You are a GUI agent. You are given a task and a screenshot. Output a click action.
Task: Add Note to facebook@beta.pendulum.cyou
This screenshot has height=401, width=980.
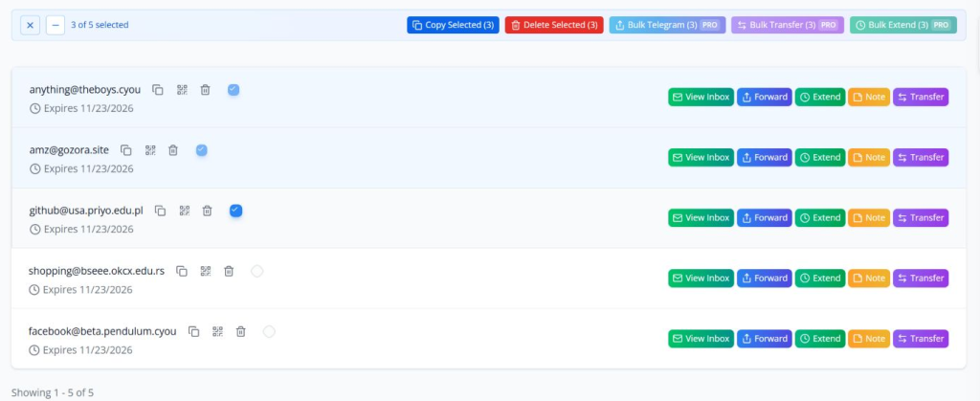pyautogui.click(x=869, y=339)
